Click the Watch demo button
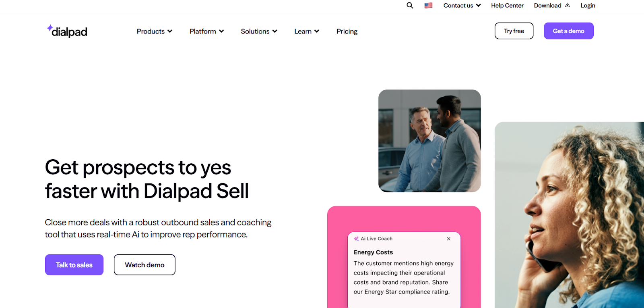The height and width of the screenshot is (308, 644). point(144,265)
